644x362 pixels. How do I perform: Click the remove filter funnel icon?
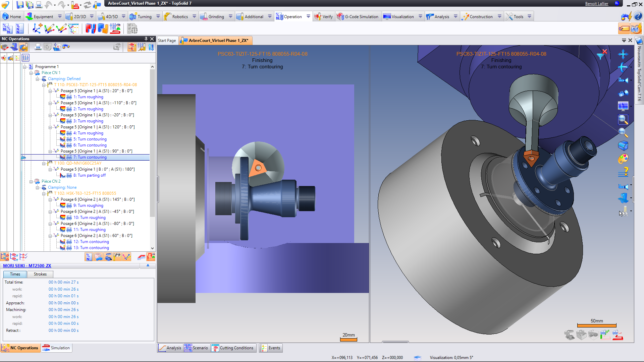[602, 54]
